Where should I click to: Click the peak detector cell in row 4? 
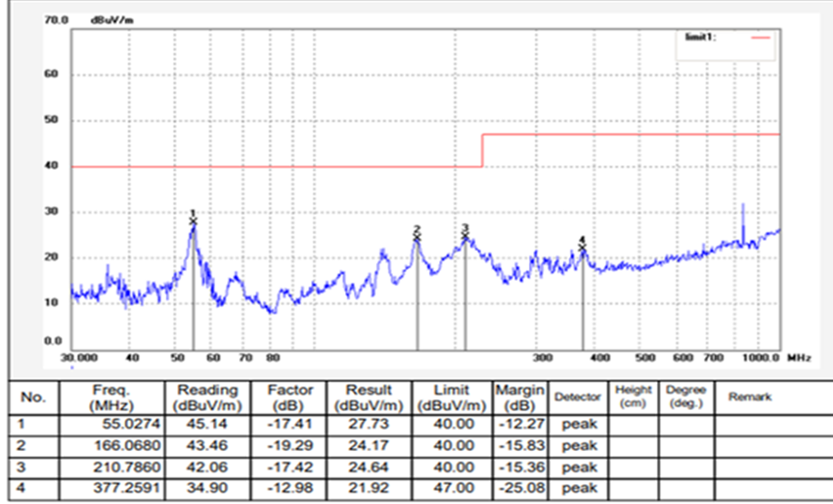[579, 489]
